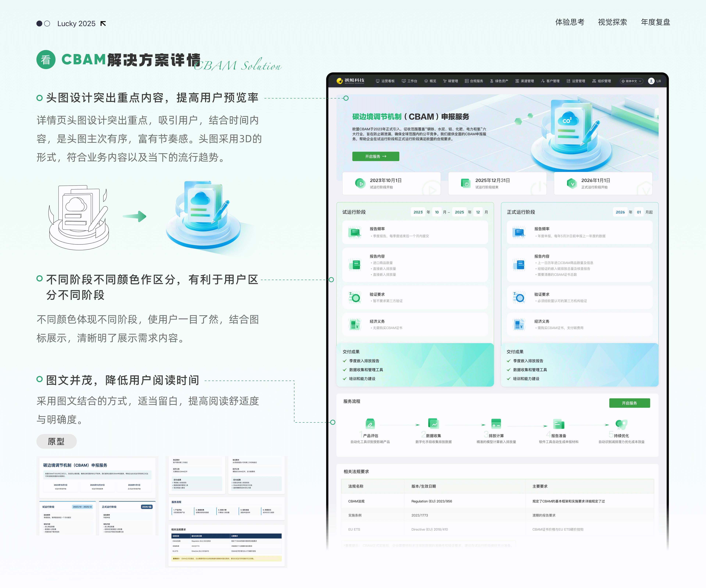Click 季度嵌入排放报告 in the green 交付成果 card

[x=364, y=361]
